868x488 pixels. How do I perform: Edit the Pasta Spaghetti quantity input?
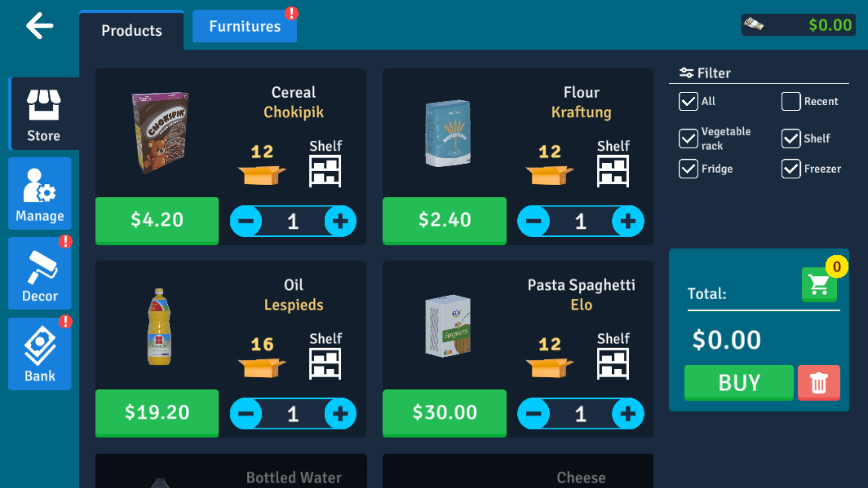click(580, 413)
